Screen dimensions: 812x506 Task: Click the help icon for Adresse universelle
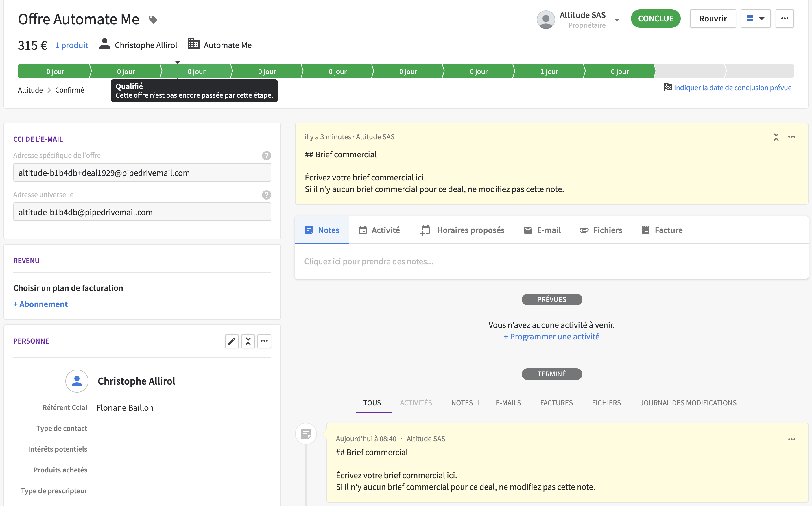point(266,195)
